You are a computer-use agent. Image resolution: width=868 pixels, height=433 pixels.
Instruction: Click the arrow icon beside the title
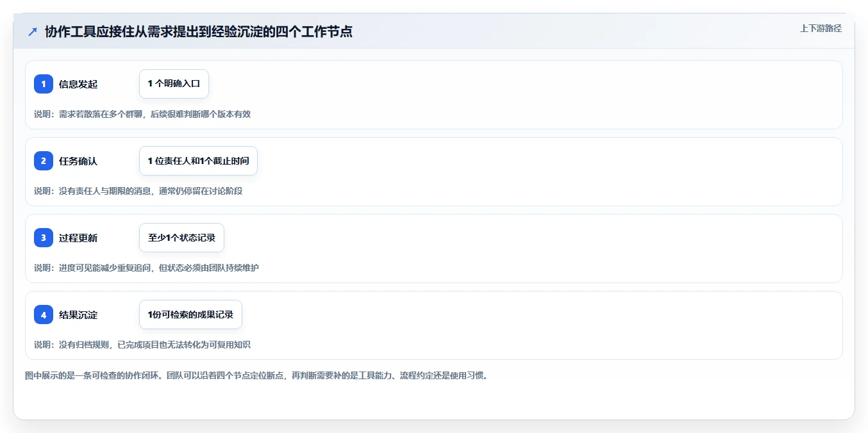point(33,32)
